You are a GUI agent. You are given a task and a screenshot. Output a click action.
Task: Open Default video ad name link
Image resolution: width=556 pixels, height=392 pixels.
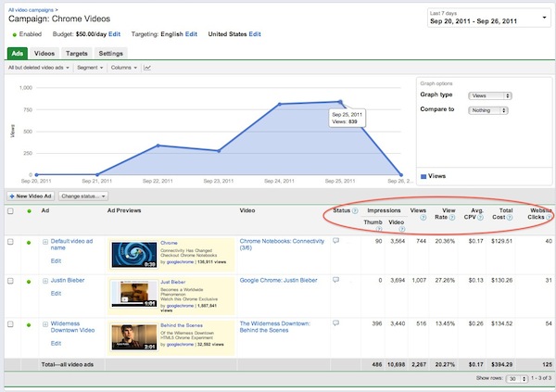click(x=71, y=245)
